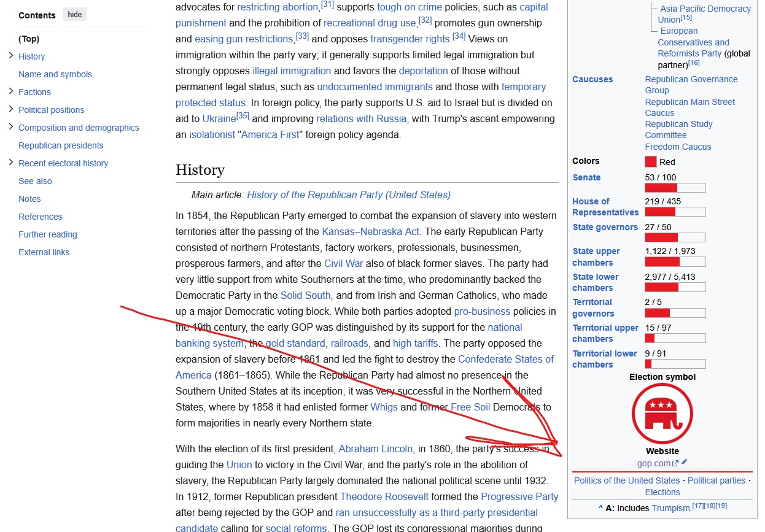This screenshot has width=765, height=532.
Task: Open the Trumpism footnote link
Action: (670, 508)
